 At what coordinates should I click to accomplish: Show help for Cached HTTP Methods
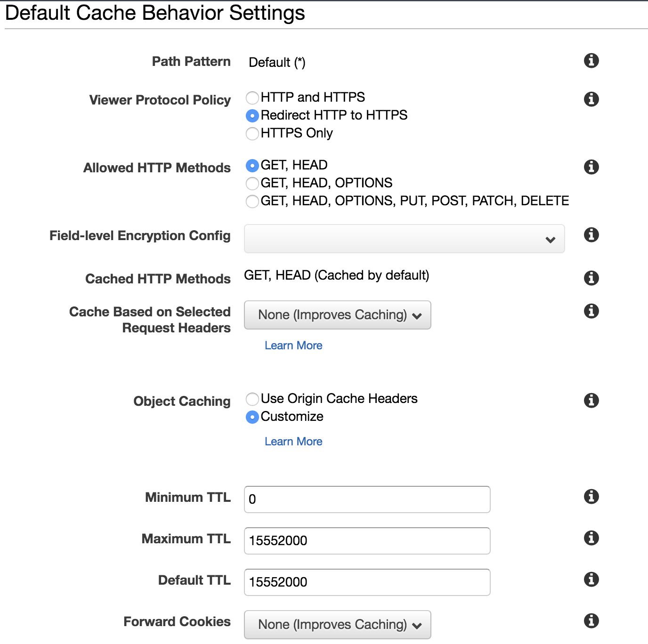591,278
